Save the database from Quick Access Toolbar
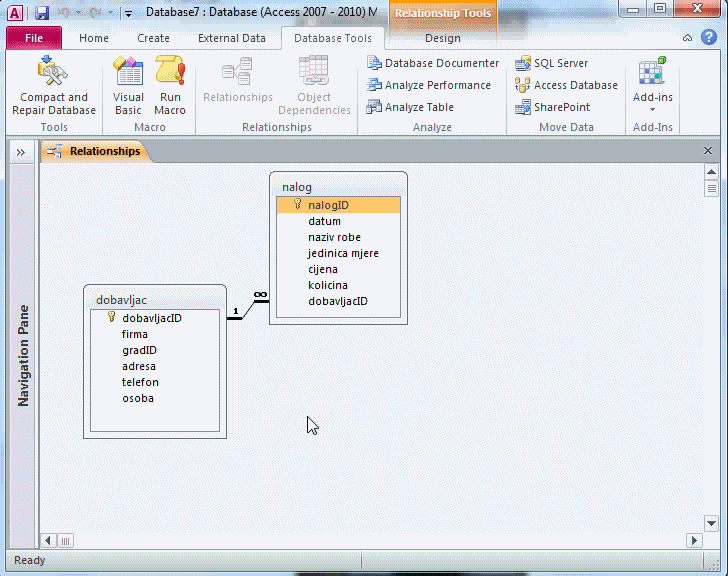 42,13
